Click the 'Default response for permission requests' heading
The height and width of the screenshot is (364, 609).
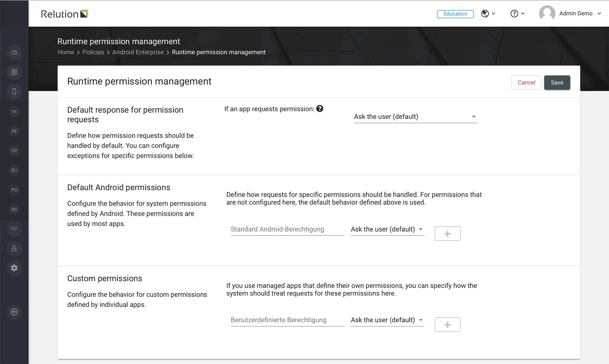(x=125, y=115)
